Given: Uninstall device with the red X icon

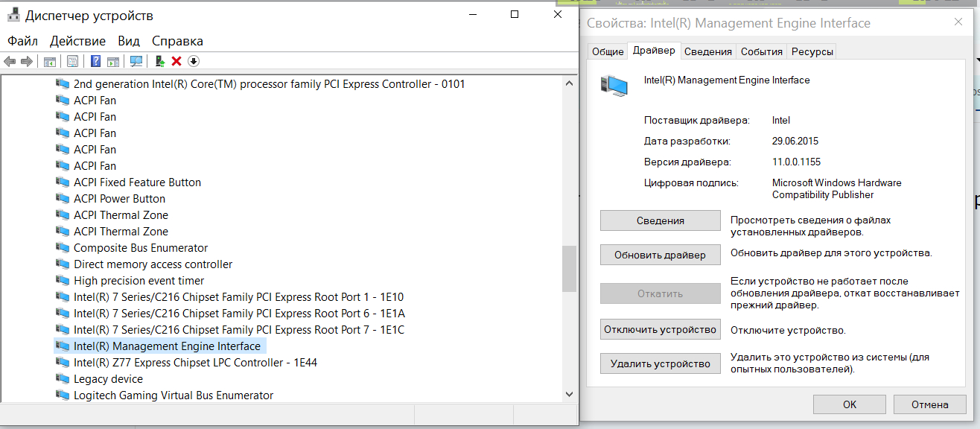Looking at the screenshot, I should (176, 61).
